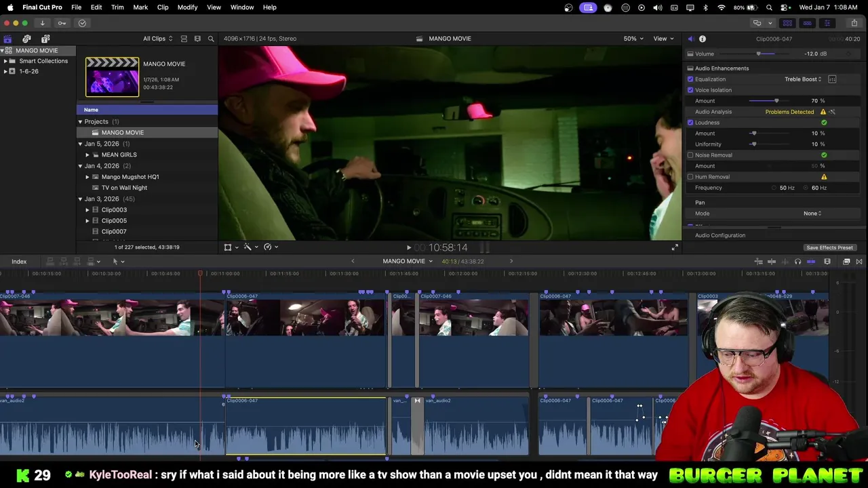The height and width of the screenshot is (488, 868).
Task: Open the Photos and Audio sidebar
Action: click(x=26, y=39)
